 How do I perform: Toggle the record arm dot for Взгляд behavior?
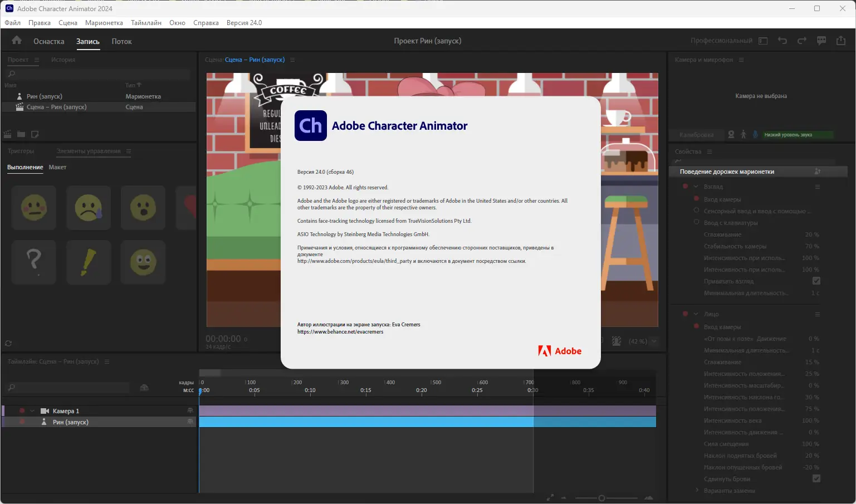point(686,187)
